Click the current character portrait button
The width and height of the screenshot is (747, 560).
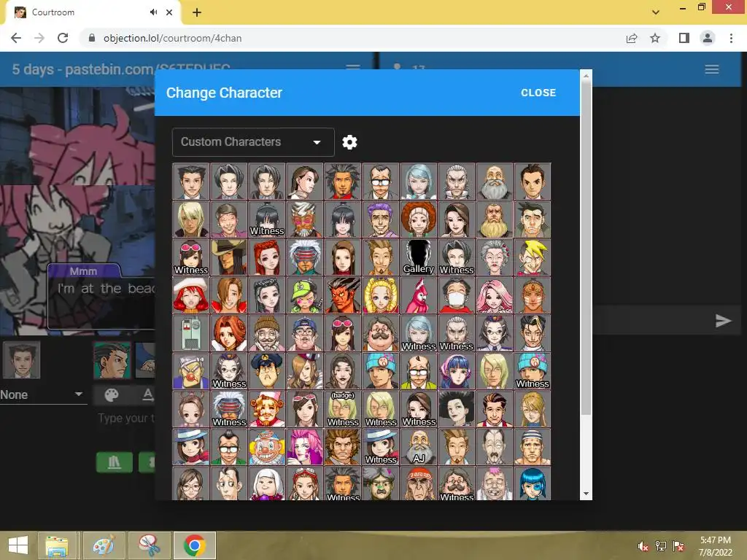tap(22, 359)
